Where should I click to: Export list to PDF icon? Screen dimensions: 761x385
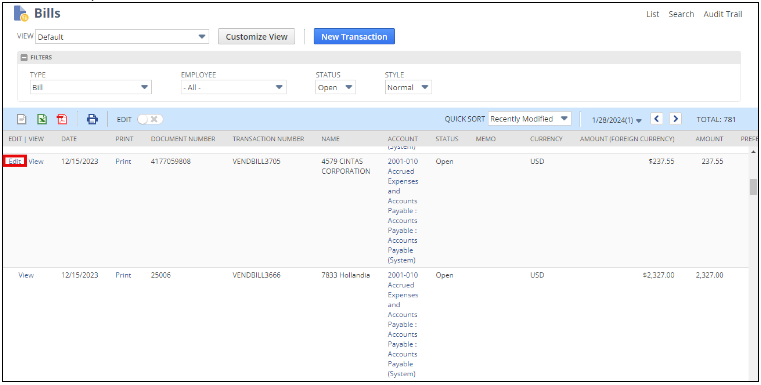pyautogui.click(x=62, y=119)
